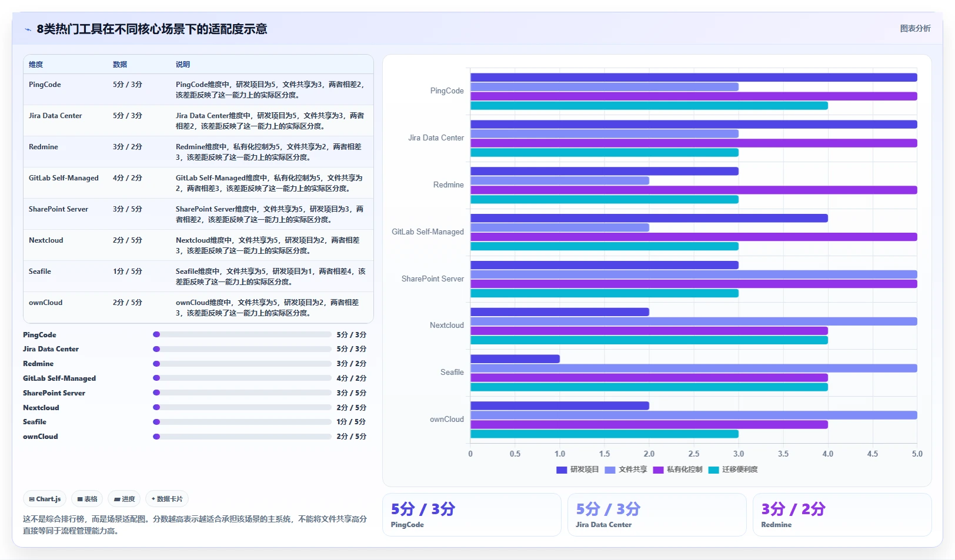Click the Seafile label in the progress list
This screenshot has width=955, height=560.
click(x=35, y=422)
